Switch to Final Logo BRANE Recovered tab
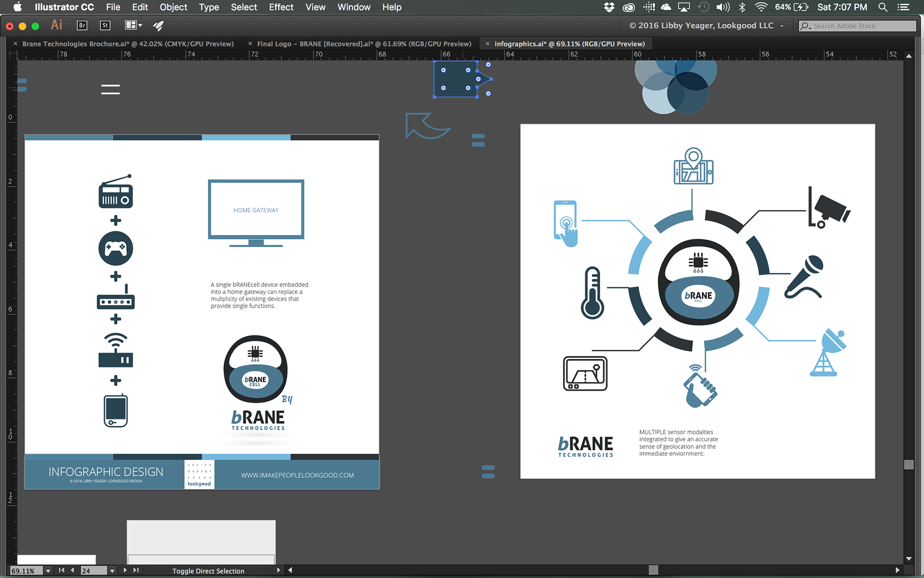The width and height of the screenshot is (924, 578). coord(364,44)
